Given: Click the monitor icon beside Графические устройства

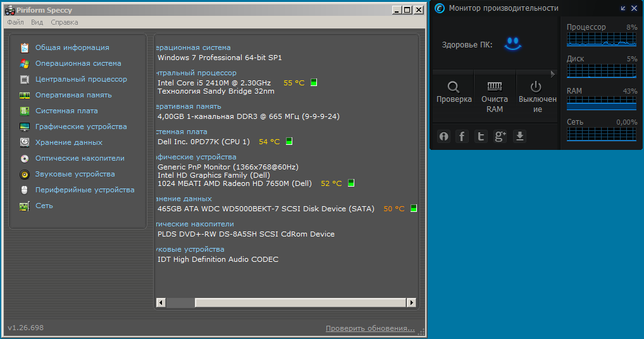Looking at the screenshot, I should (25, 127).
